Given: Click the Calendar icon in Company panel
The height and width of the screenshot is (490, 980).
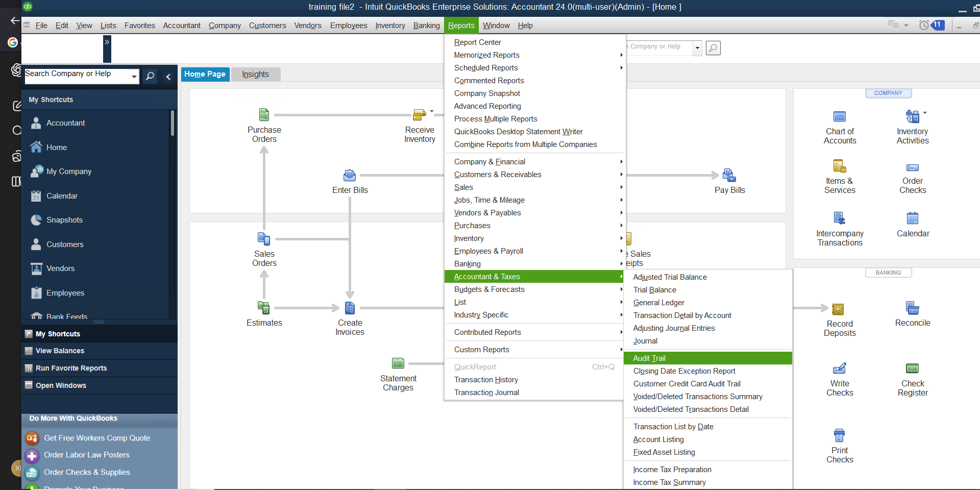Looking at the screenshot, I should (x=913, y=218).
